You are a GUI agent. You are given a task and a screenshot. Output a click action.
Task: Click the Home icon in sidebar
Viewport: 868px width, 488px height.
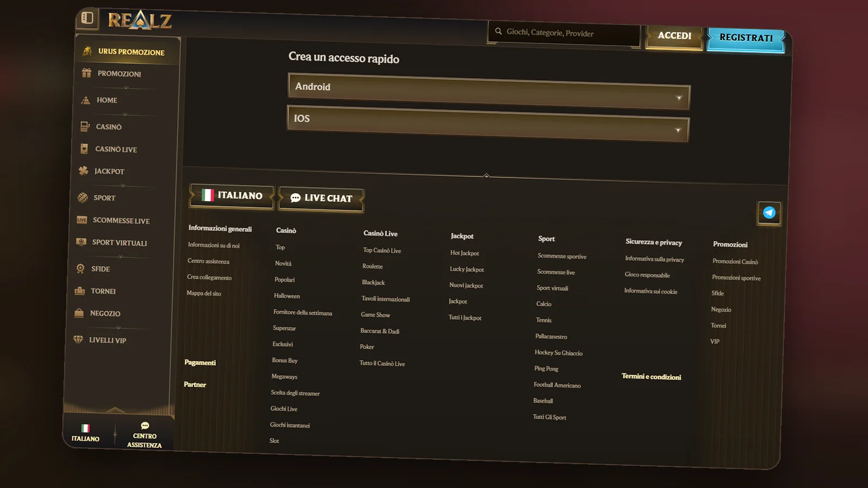(85, 100)
